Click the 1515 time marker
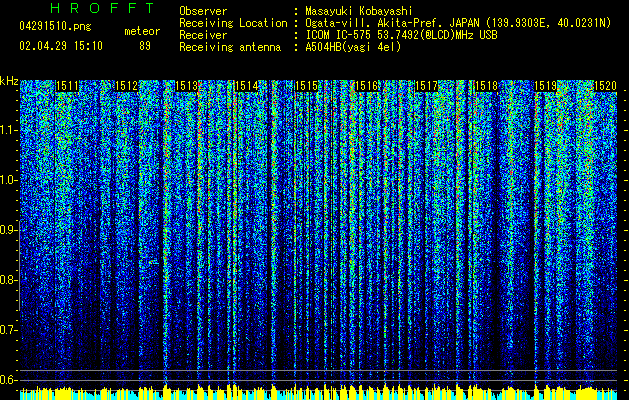629x400 pixels. (x=306, y=86)
